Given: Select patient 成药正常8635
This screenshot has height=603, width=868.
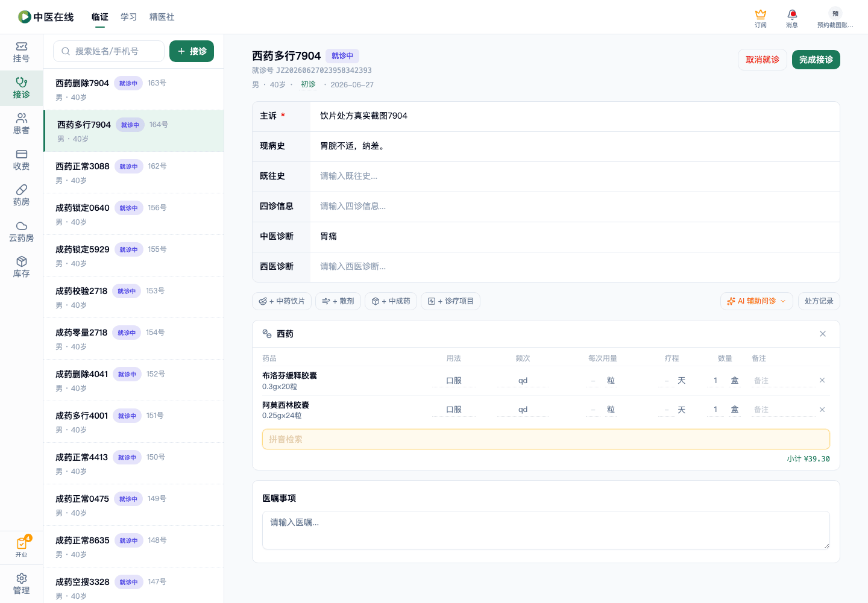Looking at the screenshot, I should [134, 546].
